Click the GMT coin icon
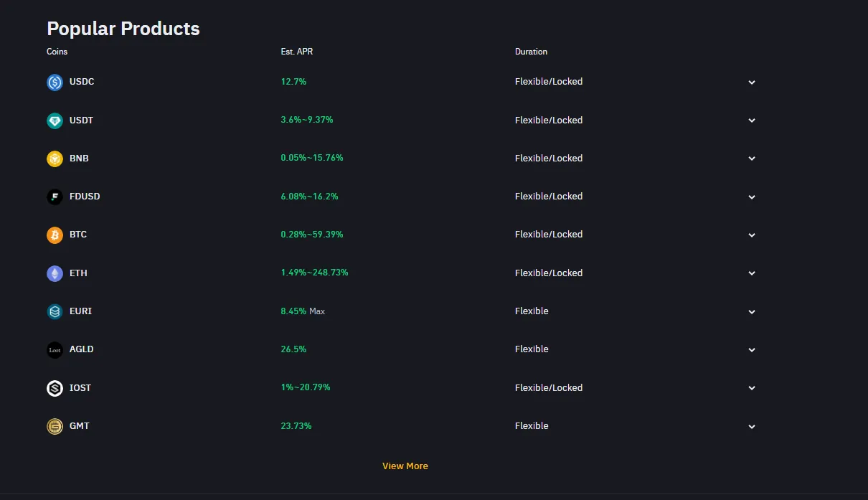 [x=55, y=426]
